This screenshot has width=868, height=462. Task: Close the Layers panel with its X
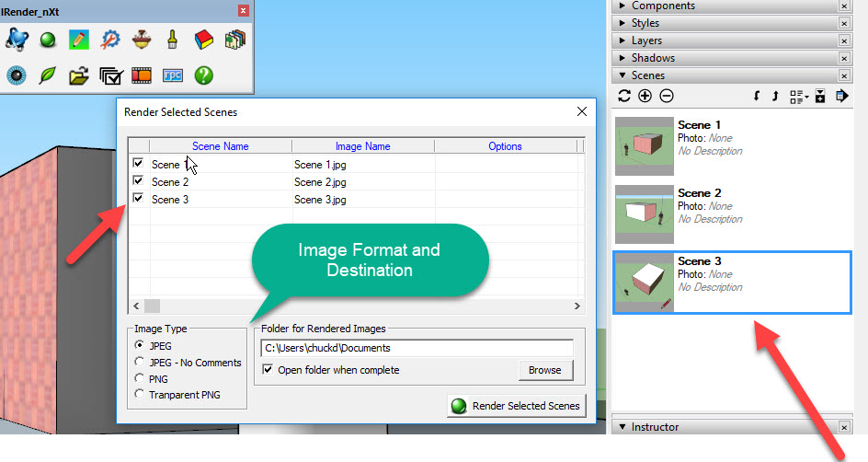pos(844,41)
